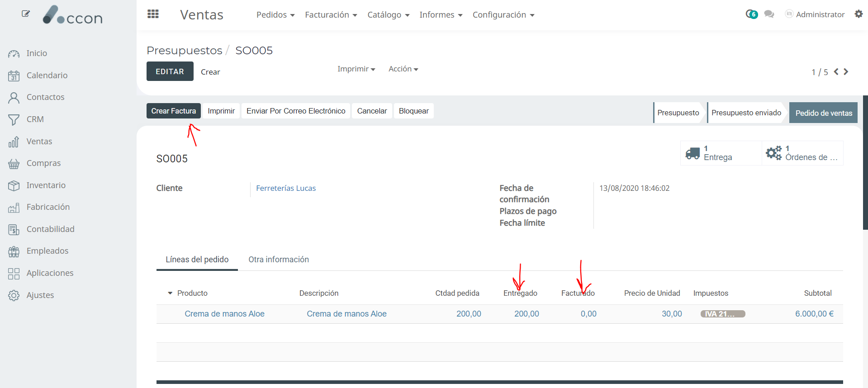Go to next record arrow
Screen dimensions: 868x388
pyautogui.click(x=846, y=72)
